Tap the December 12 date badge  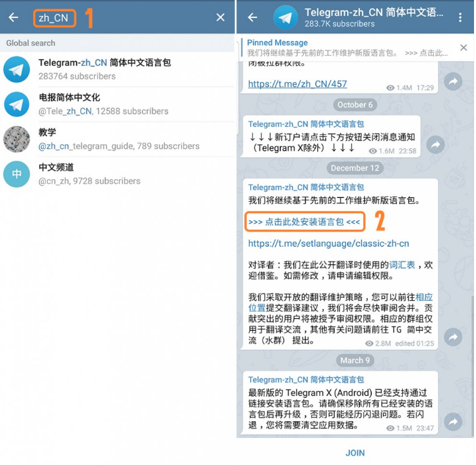(x=355, y=168)
